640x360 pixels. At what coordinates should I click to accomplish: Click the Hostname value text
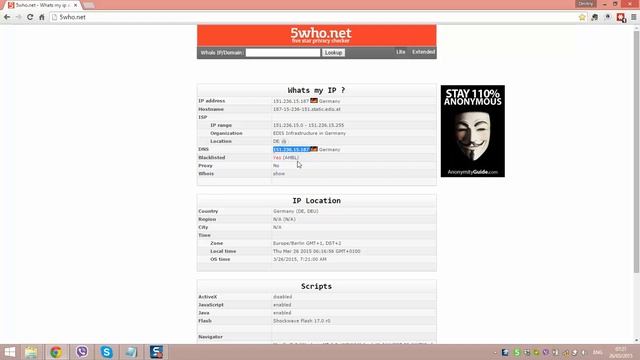click(307, 109)
